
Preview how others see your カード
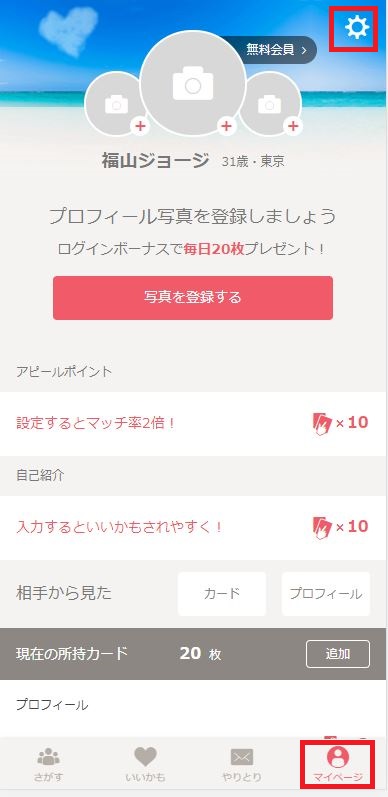(222, 594)
